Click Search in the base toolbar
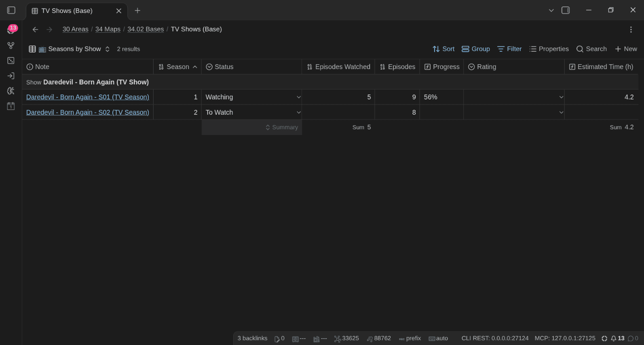The height and width of the screenshot is (345, 644). [591, 49]
